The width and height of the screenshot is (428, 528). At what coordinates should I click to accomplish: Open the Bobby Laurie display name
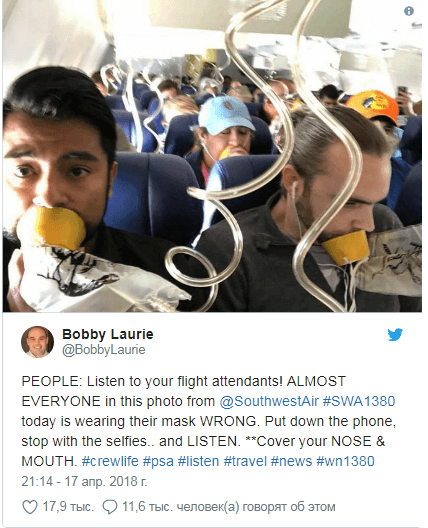coord(108,334)
